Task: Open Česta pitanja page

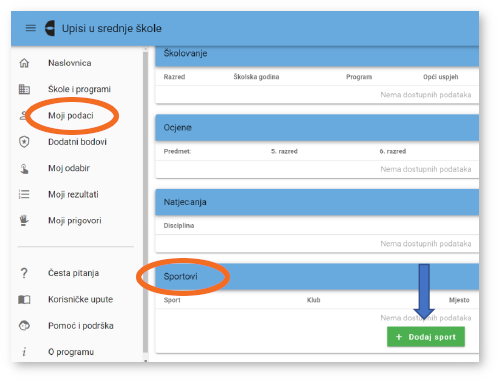Action: pyautogui.click(x=73, y=273)
